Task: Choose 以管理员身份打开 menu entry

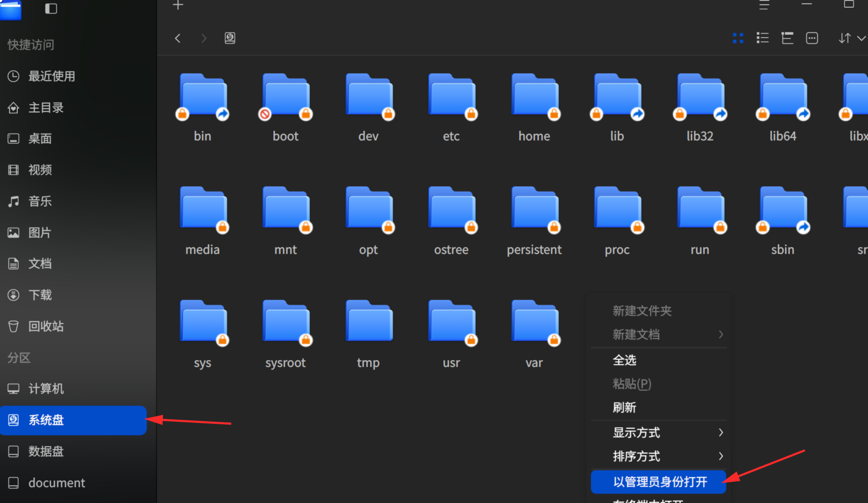Action: [x=659, y=482]
